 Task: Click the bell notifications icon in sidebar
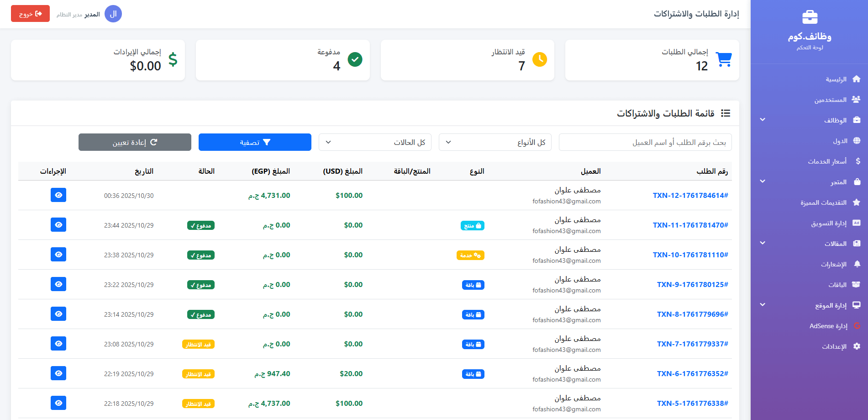[x=857, y=264]
